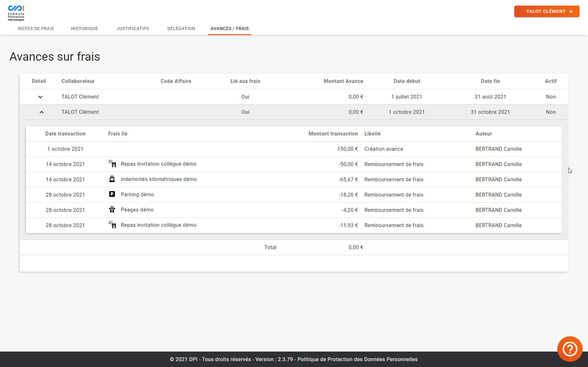Go to the Justificatifs tab

tap(132, 29)
